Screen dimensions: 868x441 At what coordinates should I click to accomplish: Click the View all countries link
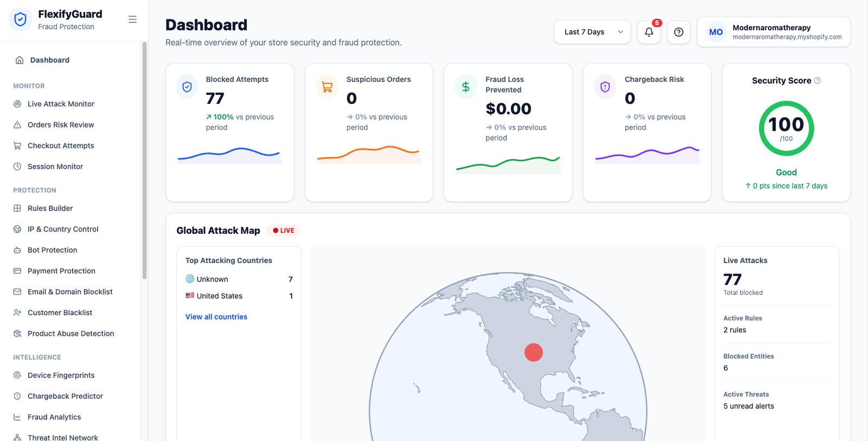(x=216, y=317)
